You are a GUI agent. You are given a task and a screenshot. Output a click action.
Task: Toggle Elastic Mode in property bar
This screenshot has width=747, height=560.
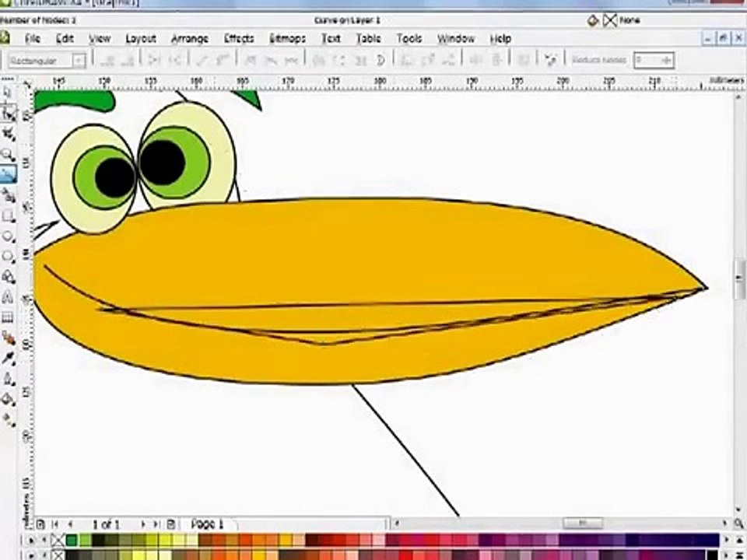[524, 61]
